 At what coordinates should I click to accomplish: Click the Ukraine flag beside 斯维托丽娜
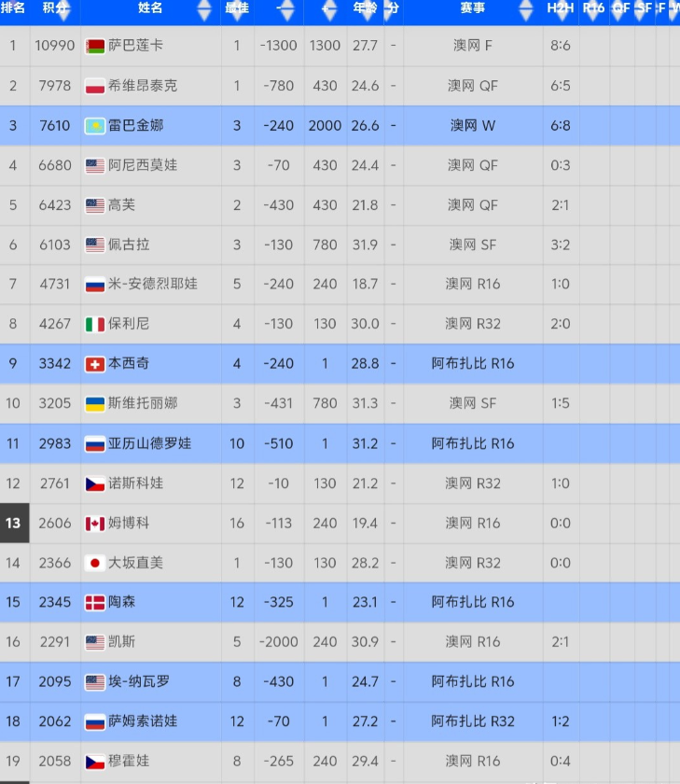(95, 404)
